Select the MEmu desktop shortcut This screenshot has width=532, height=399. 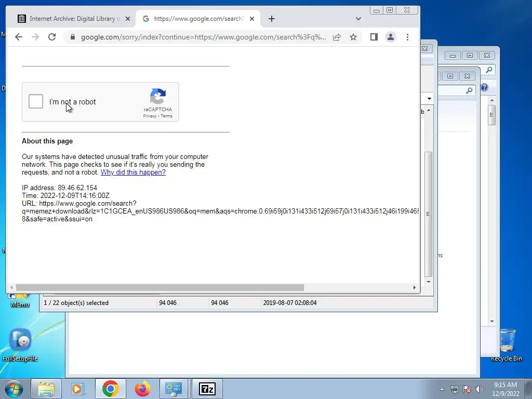(x=20, y=301)
